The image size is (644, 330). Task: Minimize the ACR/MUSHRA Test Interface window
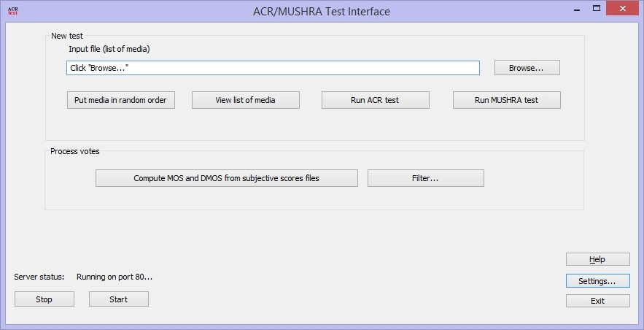click(577, 9)
